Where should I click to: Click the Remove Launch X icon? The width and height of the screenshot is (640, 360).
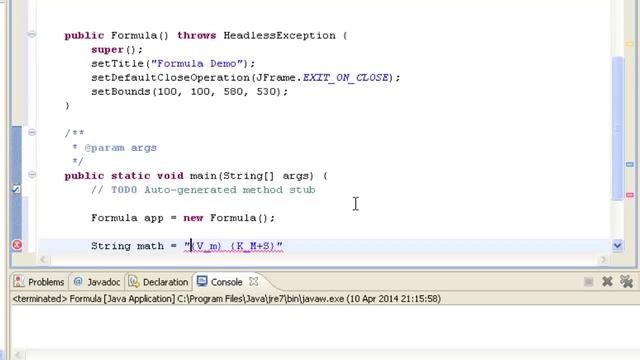point(607,282)
